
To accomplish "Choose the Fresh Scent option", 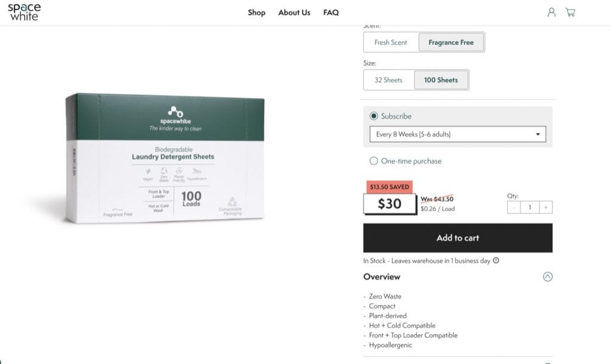I will pyautogui.click(x=391, y=42).
